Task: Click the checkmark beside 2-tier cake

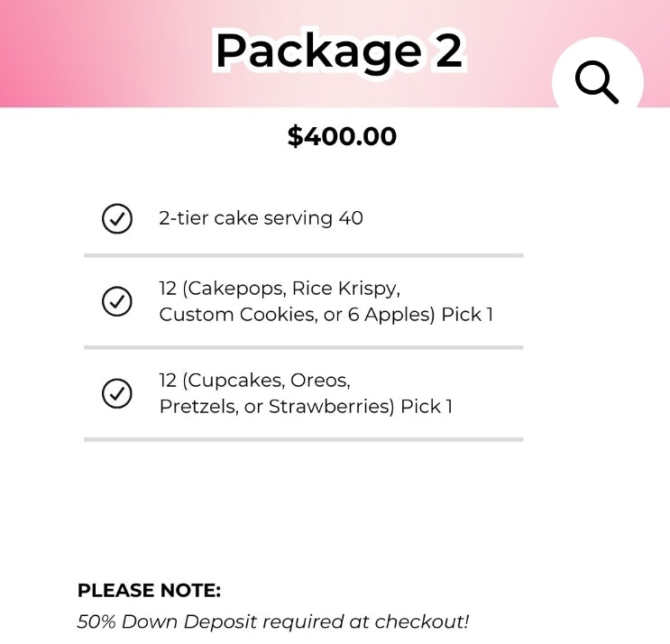Action: 117,218
